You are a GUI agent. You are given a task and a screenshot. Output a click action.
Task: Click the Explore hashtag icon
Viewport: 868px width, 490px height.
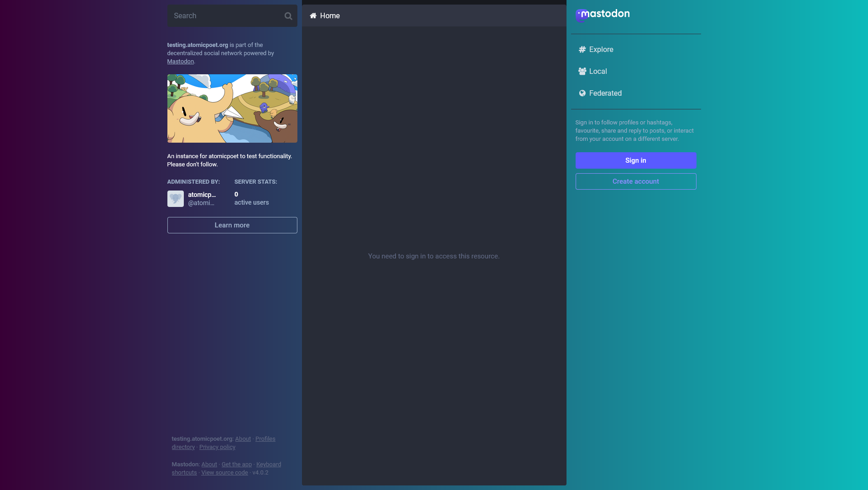pos(582,49)
